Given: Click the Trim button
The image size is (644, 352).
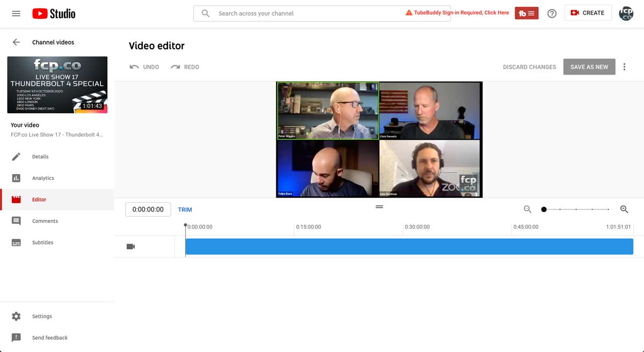Looking at the screenshot, I should pos(185,210).
